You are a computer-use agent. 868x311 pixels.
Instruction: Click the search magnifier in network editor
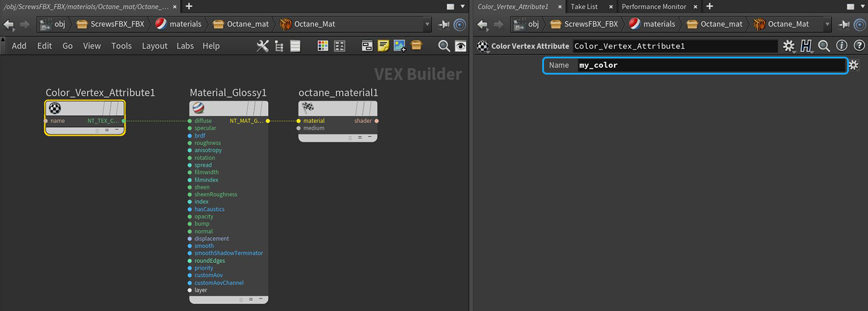point(444,46)
